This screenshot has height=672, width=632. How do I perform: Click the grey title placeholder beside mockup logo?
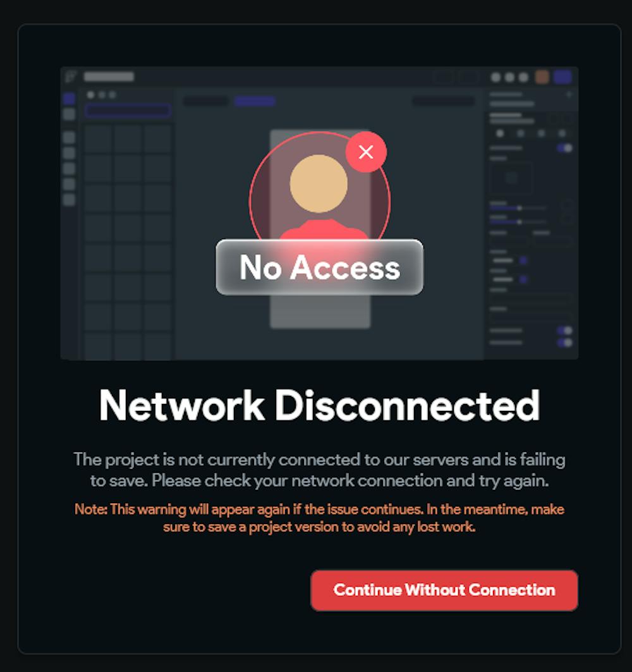109,76
